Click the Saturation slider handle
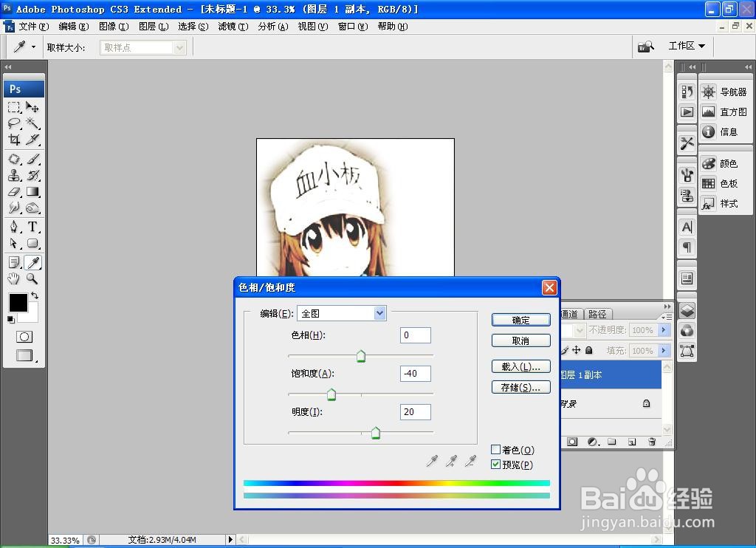The image size is (756, 548). [x=331, y=394]
